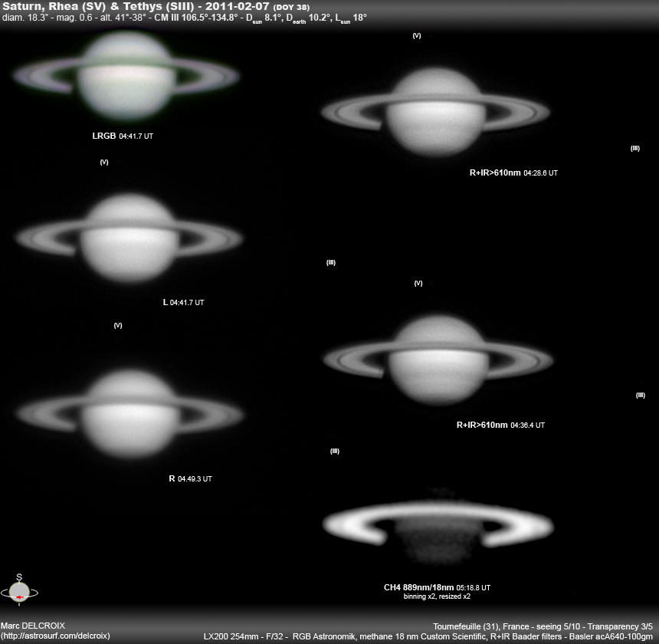Click the LX200 254mm equipment description line

point(428,636)
